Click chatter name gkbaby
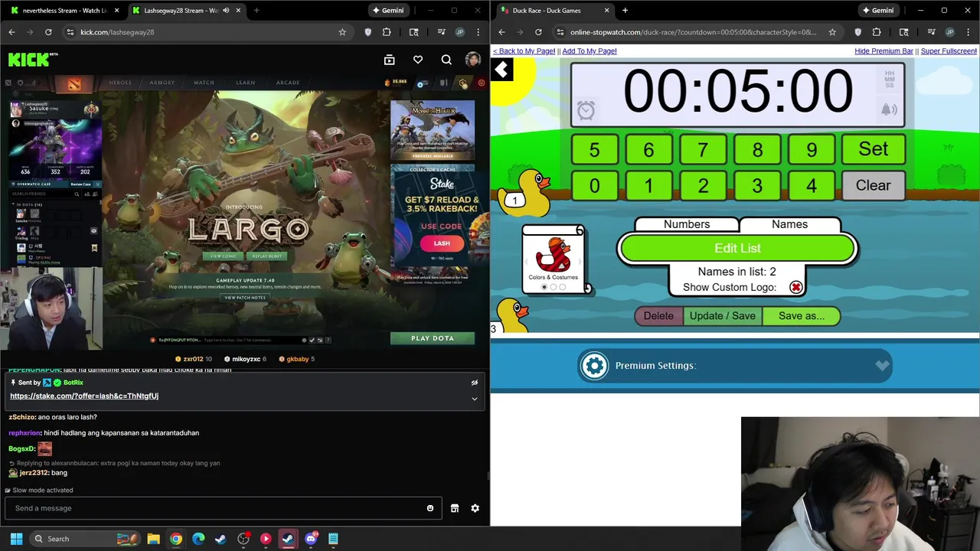This screenshot has width=980, height=551. pos(298,359)
